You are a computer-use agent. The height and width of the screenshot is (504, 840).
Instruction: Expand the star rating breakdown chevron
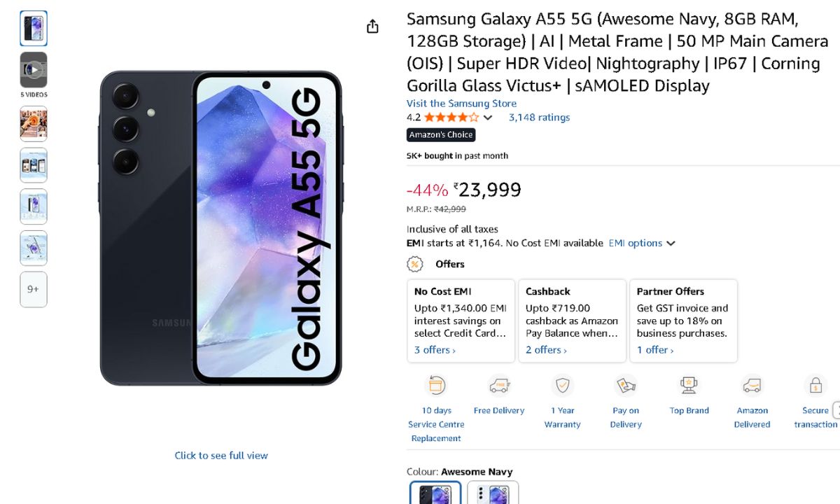pos(488,118)
